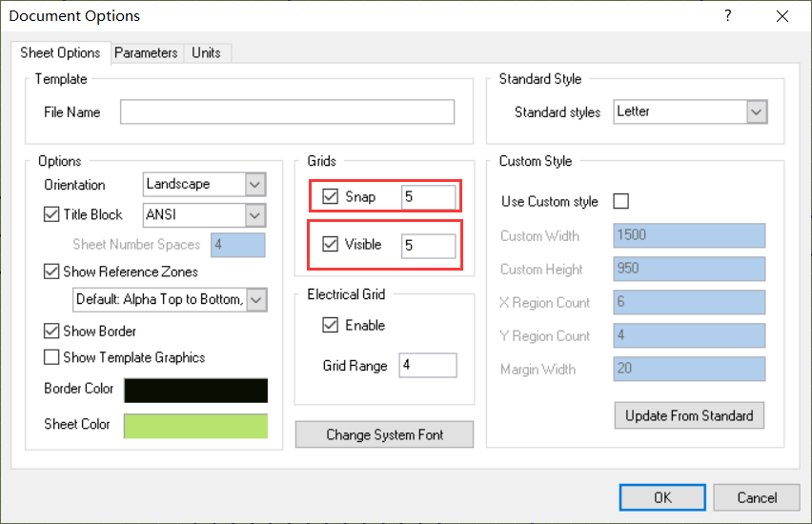This screenshot has width=812, height=524.
Task: Click the Snap grid value field
Action: pyautogui.click(x=428, y=197)
